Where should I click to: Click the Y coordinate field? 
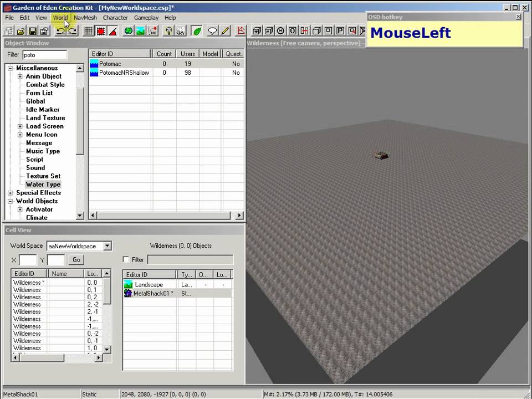coord(56,260)
